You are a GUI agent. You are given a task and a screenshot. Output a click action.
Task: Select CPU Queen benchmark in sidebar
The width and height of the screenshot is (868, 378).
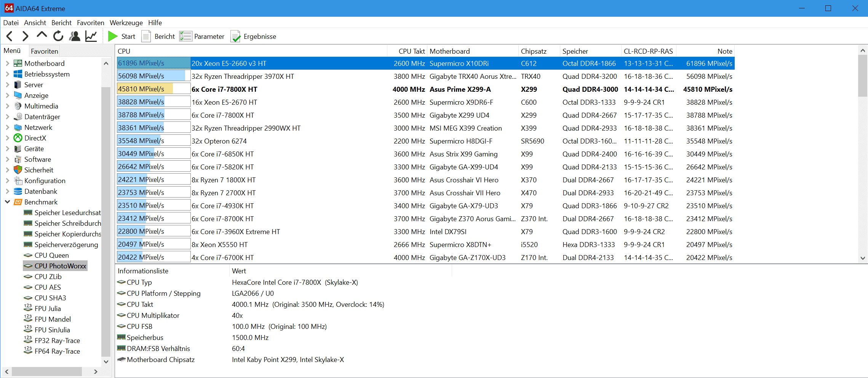point(51,255)
